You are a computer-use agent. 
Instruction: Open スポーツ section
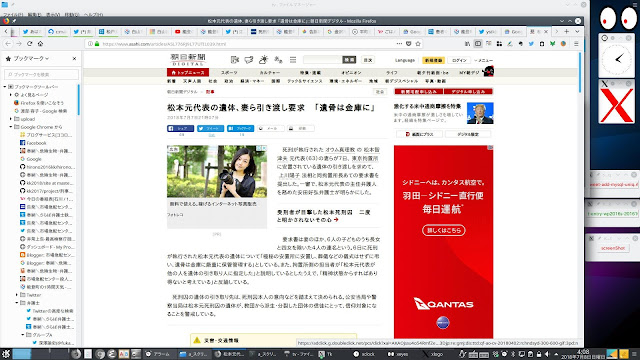229,72
